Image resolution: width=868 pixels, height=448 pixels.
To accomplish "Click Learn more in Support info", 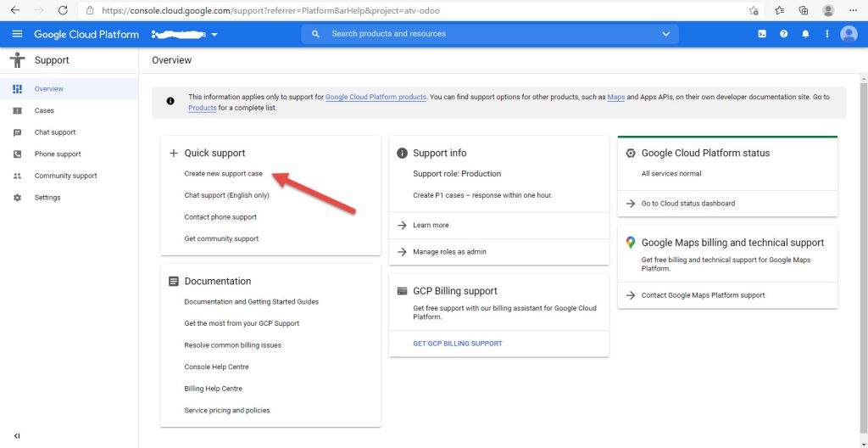I will pyautogui.click(x=431, y=225).
